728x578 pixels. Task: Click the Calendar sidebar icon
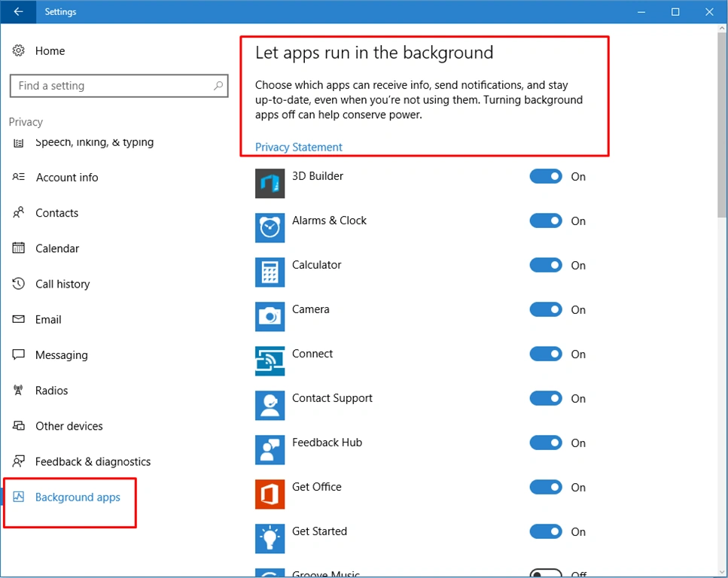pyautogui.click(x=18, y=248)
